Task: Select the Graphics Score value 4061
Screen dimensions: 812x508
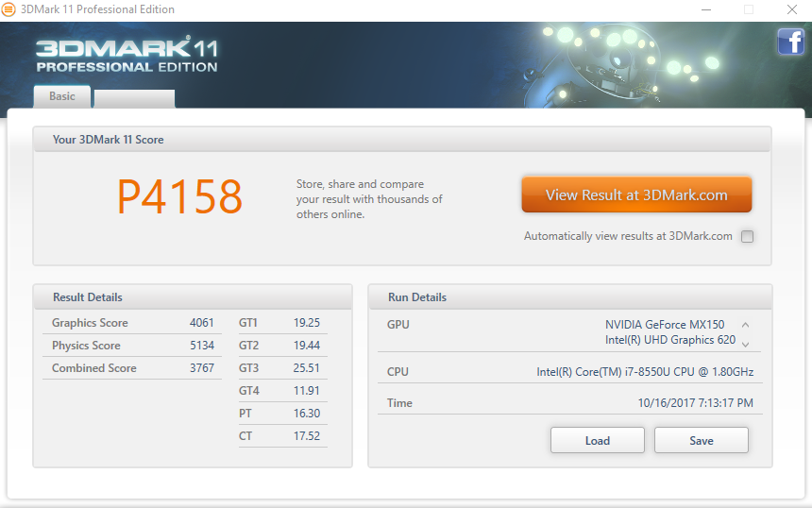Action: tap(201, 323)
